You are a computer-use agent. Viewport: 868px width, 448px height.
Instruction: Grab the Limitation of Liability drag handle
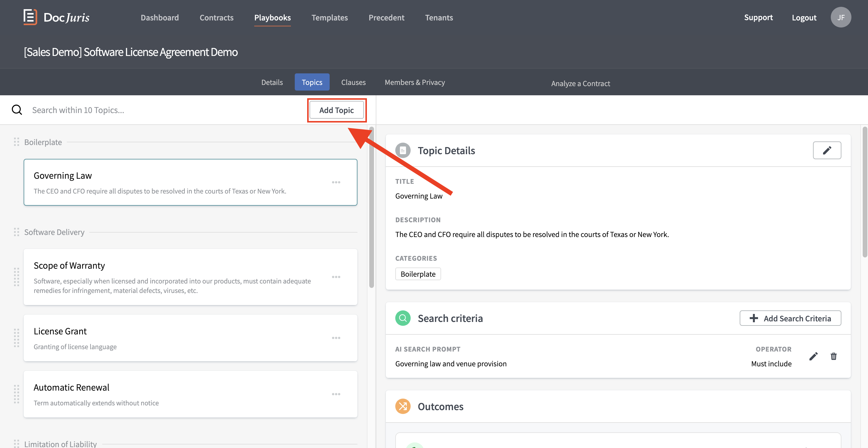tap(17, 443)
